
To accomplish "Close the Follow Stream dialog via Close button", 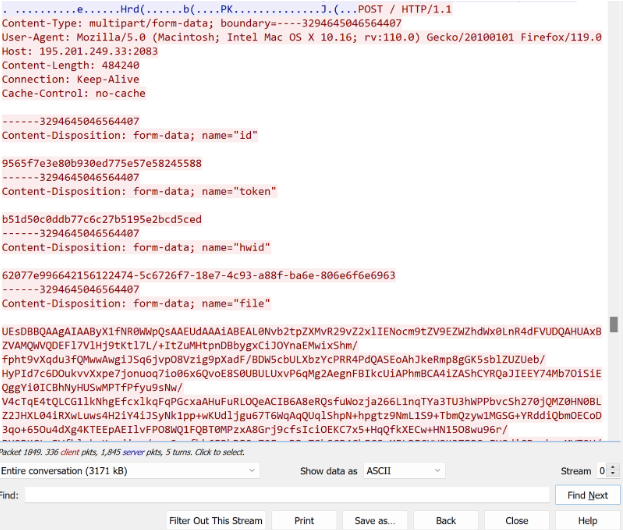I will [x=517, y=520].
